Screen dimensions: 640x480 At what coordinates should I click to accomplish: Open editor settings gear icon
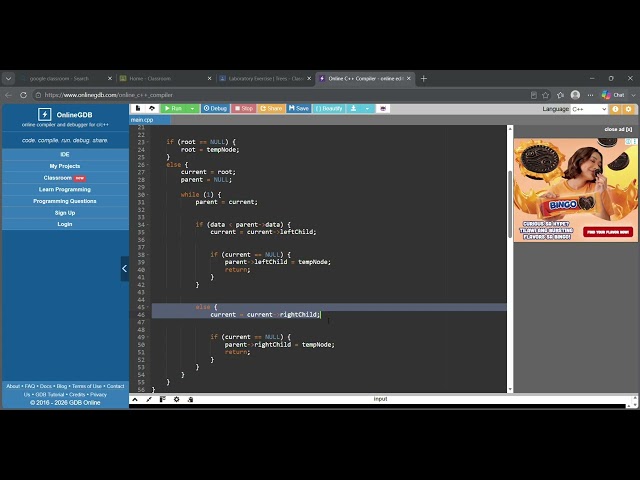[629, 109]
